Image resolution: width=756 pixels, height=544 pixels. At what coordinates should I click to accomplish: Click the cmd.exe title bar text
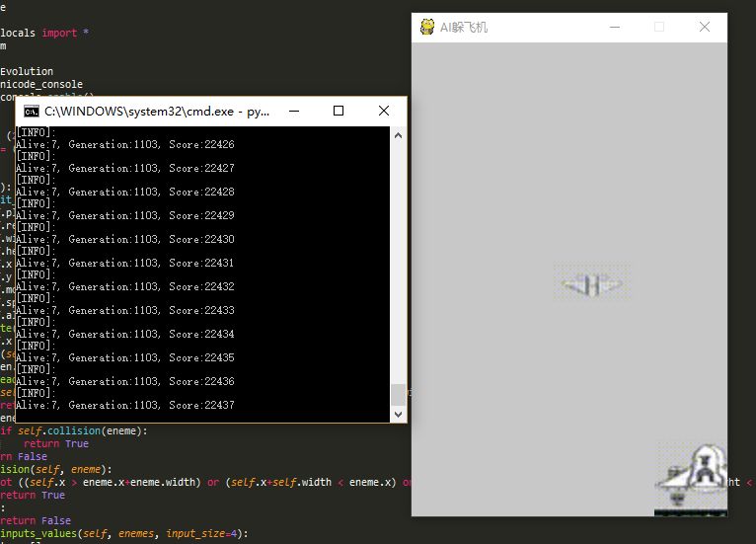click(158, 112)
